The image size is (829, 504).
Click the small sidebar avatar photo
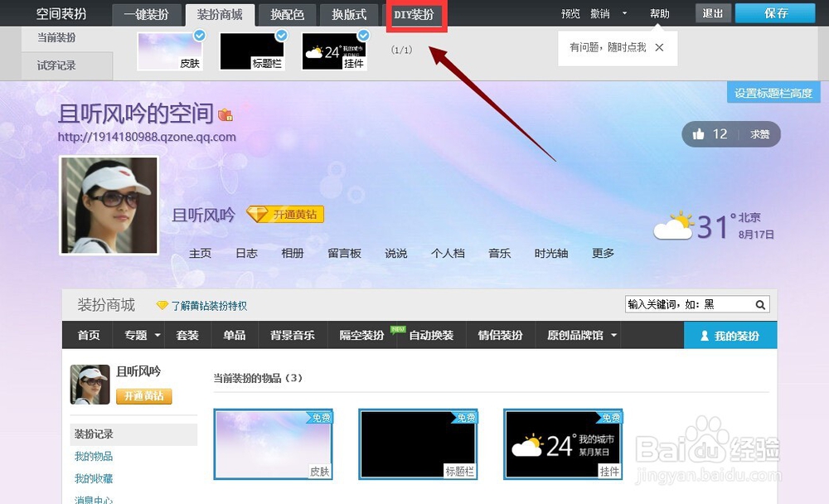tap(90, 385)
